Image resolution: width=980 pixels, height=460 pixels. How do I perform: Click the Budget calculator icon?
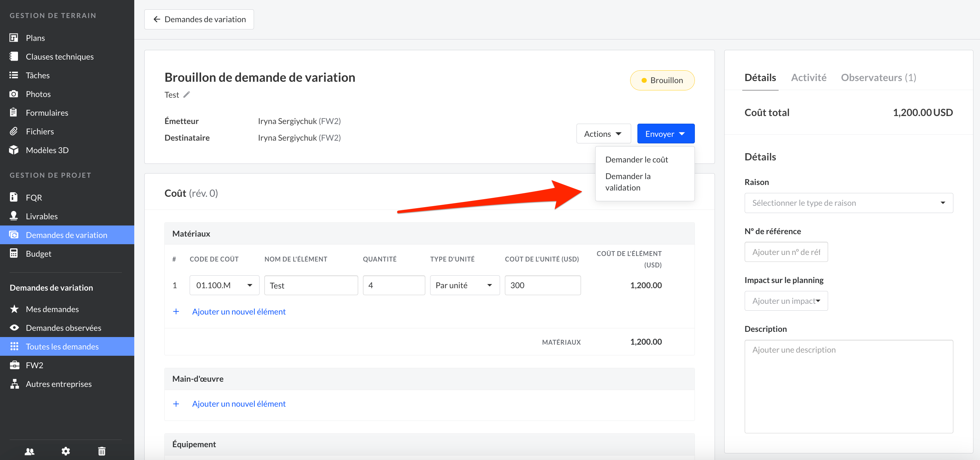pyautogui.click(x=14, y=253)
